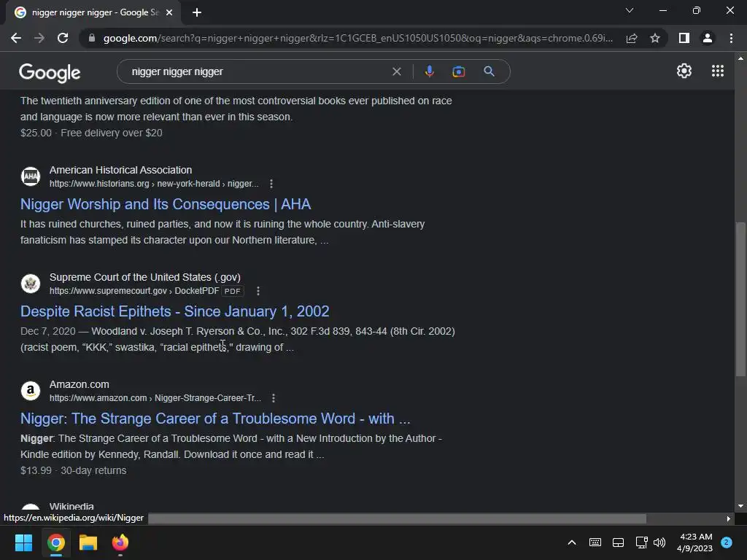Reload the current Google page
The width and height of the screenshot is (747, 560).
click(63, 38)
